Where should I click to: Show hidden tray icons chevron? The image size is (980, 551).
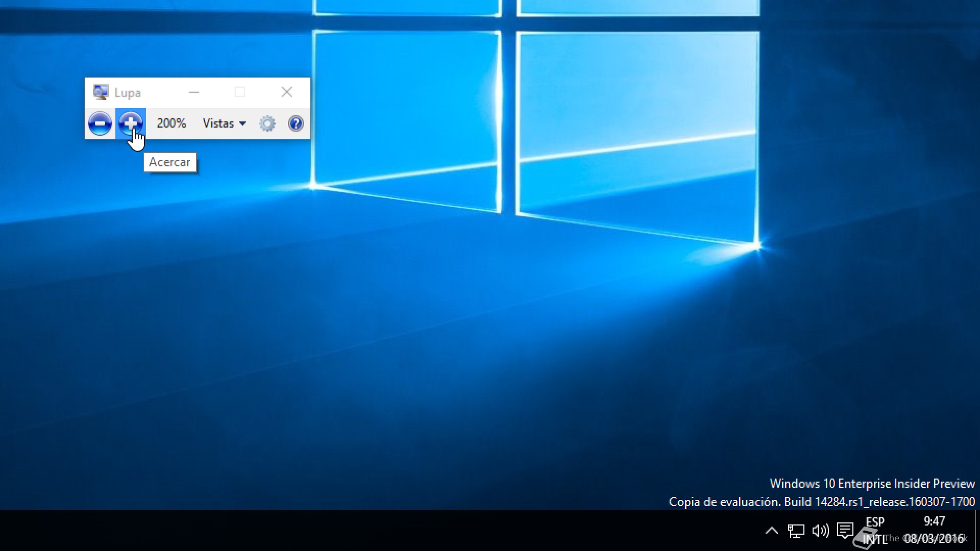772,531
